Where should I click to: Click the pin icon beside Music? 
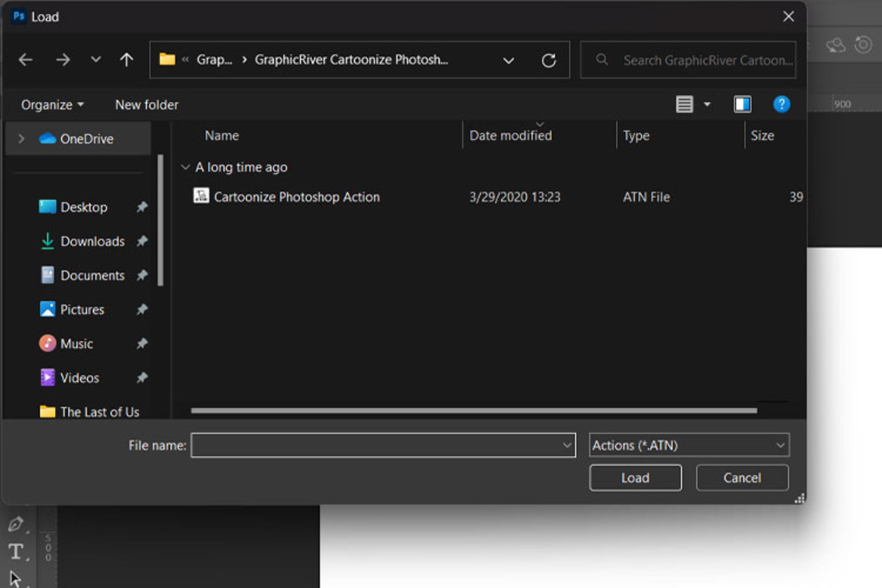click(142, 344)
